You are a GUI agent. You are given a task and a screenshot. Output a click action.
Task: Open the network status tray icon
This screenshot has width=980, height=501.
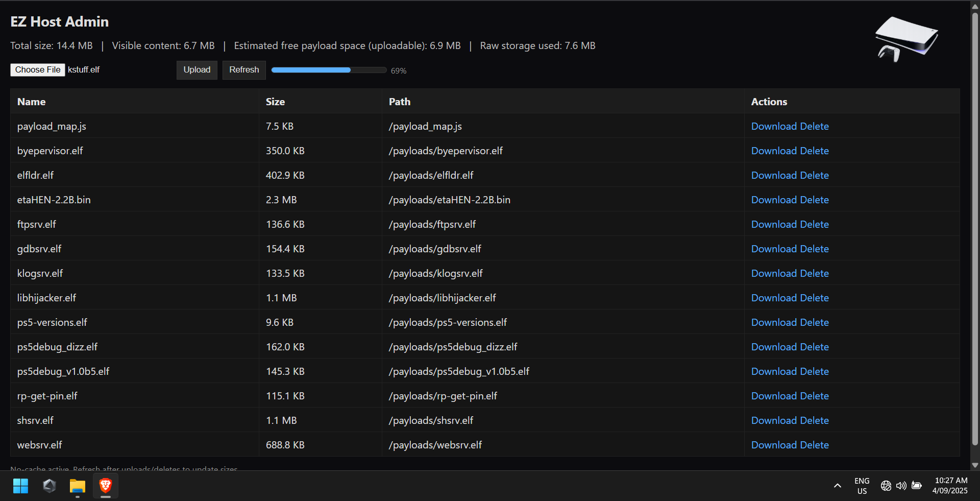(886, 486)
